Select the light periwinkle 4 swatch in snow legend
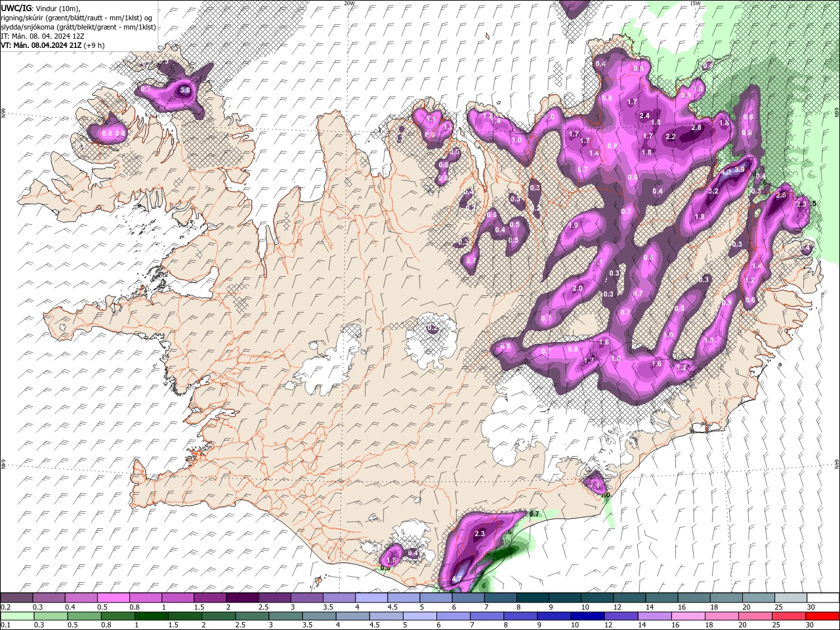 pyautogui.click(x=371, y=598)
